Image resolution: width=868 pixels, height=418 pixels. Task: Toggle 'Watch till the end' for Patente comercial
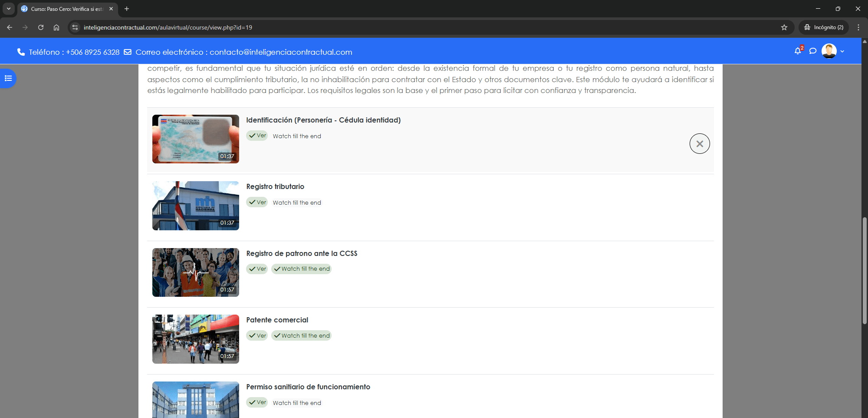click(x=302, y=335)
